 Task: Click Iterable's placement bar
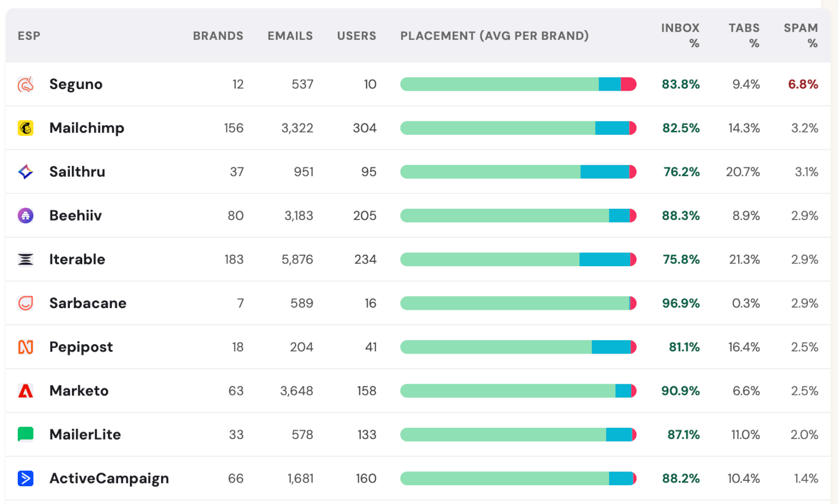tap(518, 259)
